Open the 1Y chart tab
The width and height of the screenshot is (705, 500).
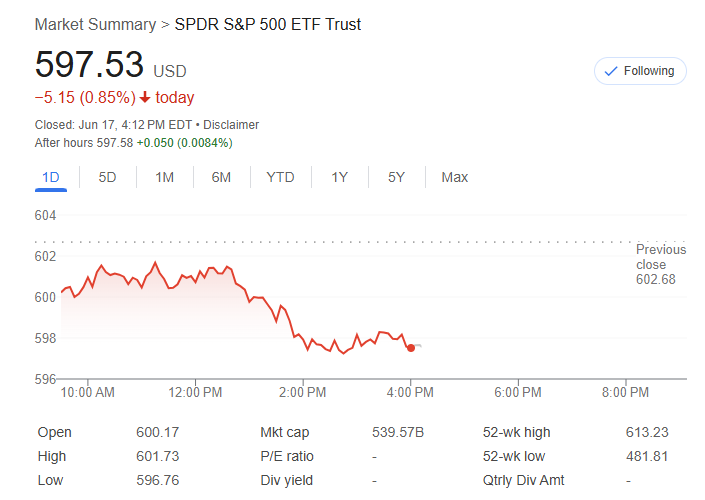click(340, 177)
